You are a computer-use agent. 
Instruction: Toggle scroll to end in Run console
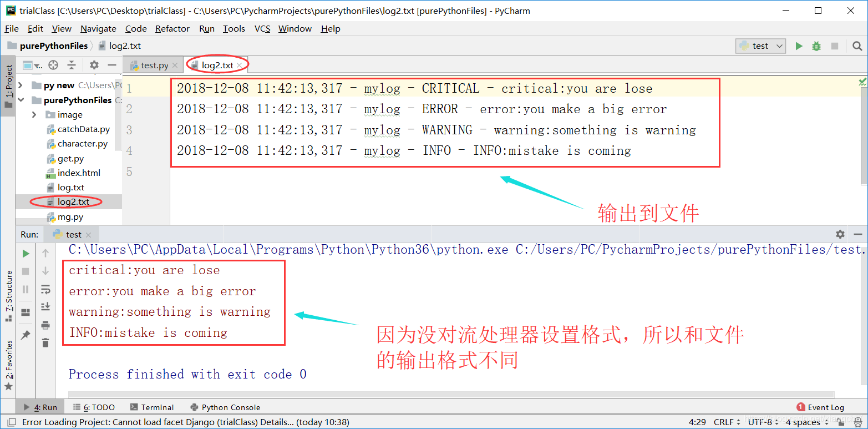pyautogui.click(x=45, y=306)
